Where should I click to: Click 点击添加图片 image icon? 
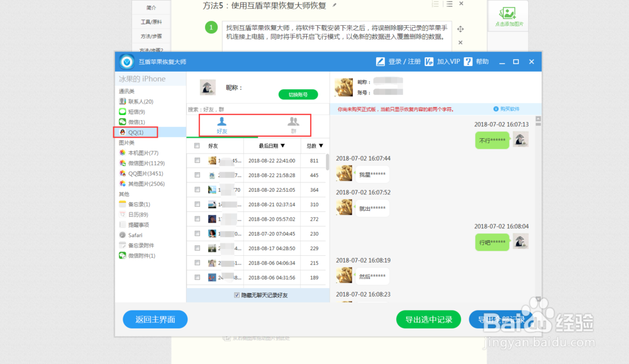coord(508,13)
